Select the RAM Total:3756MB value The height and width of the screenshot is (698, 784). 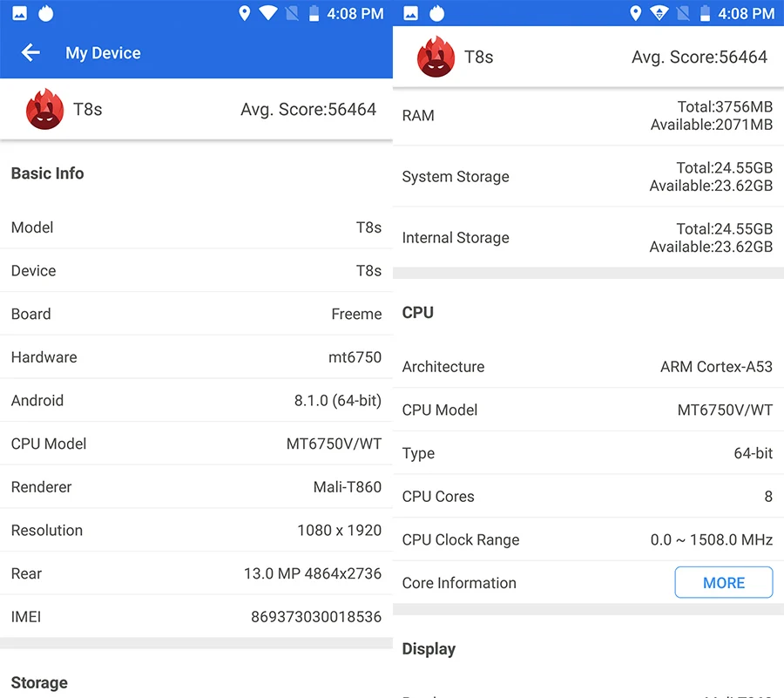click(x=725, y=106)
